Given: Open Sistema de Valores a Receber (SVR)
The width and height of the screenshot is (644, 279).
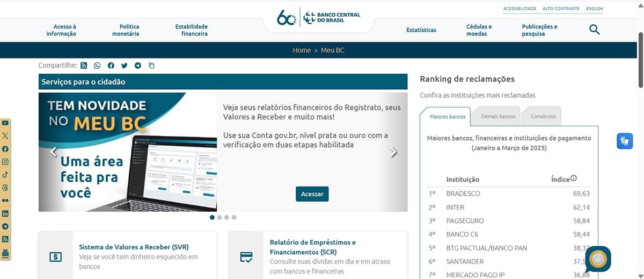Looking at the screenshot, I should [x=134, y=247].
